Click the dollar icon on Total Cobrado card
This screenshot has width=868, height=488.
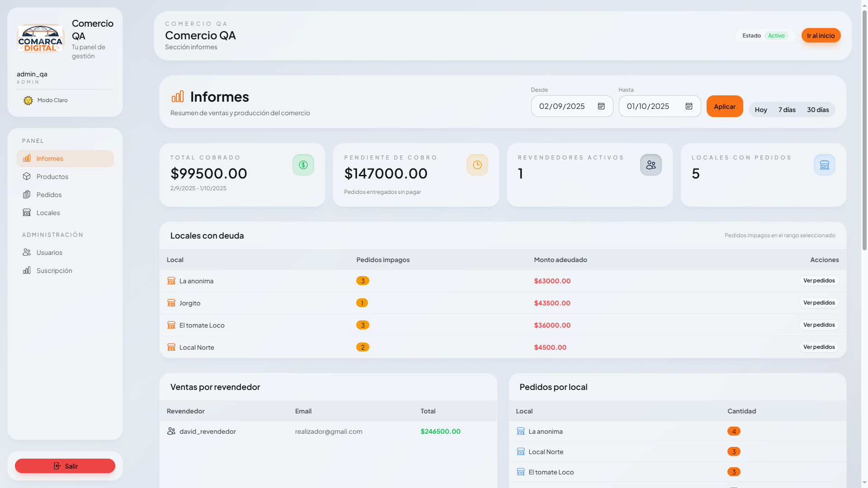(303, 164)
